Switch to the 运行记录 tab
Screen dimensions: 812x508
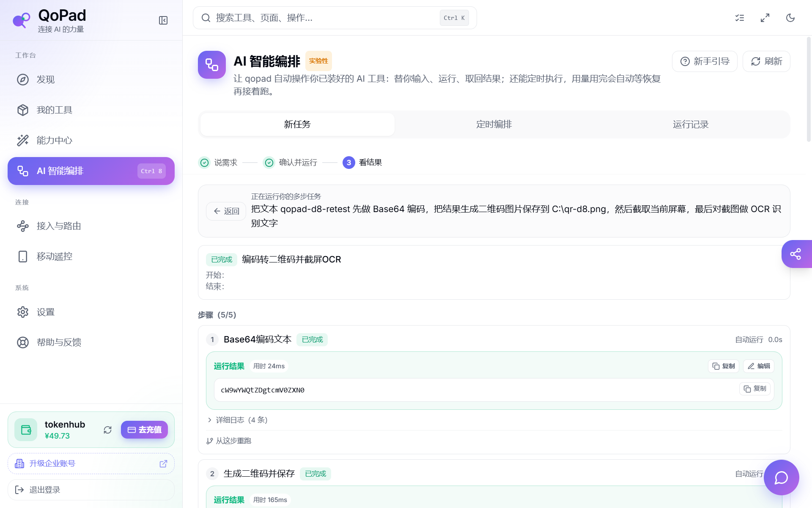(x=691, y=124)
